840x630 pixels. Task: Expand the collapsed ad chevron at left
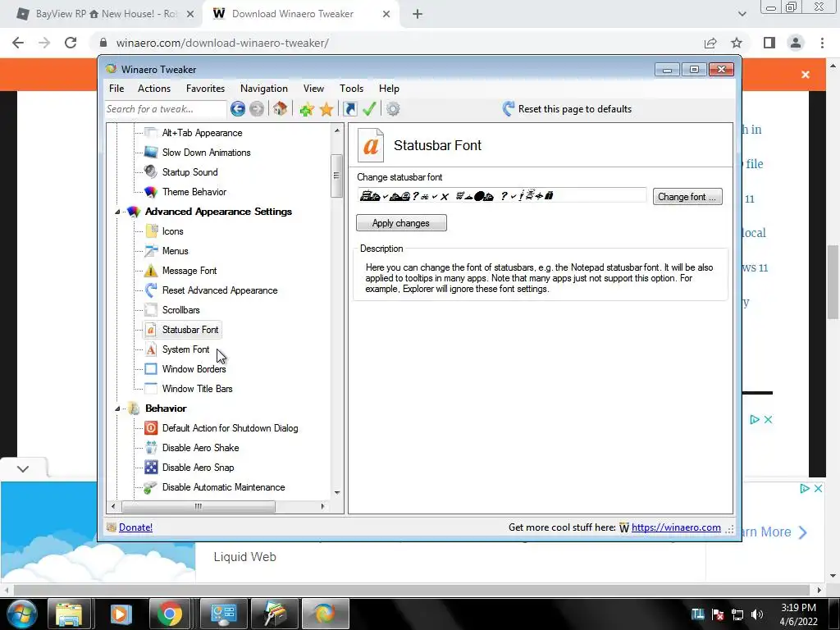22,468
